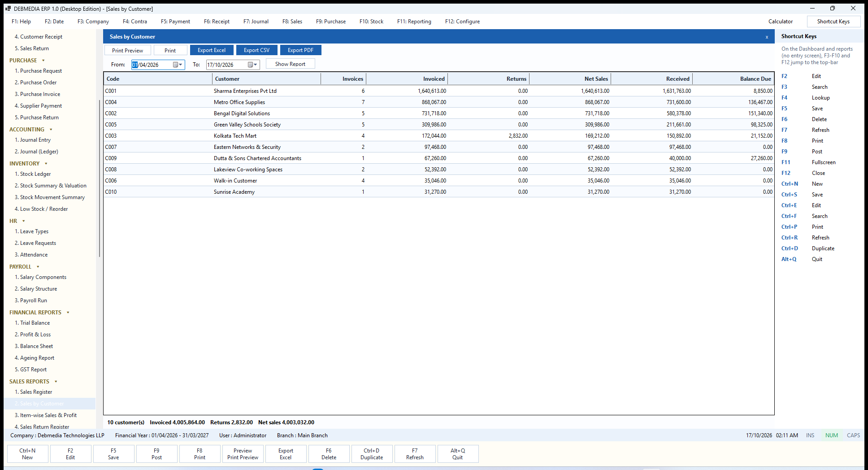Click the Export CSV button
The height and width of the screenshot is (470, 868).
coord(256,50)
